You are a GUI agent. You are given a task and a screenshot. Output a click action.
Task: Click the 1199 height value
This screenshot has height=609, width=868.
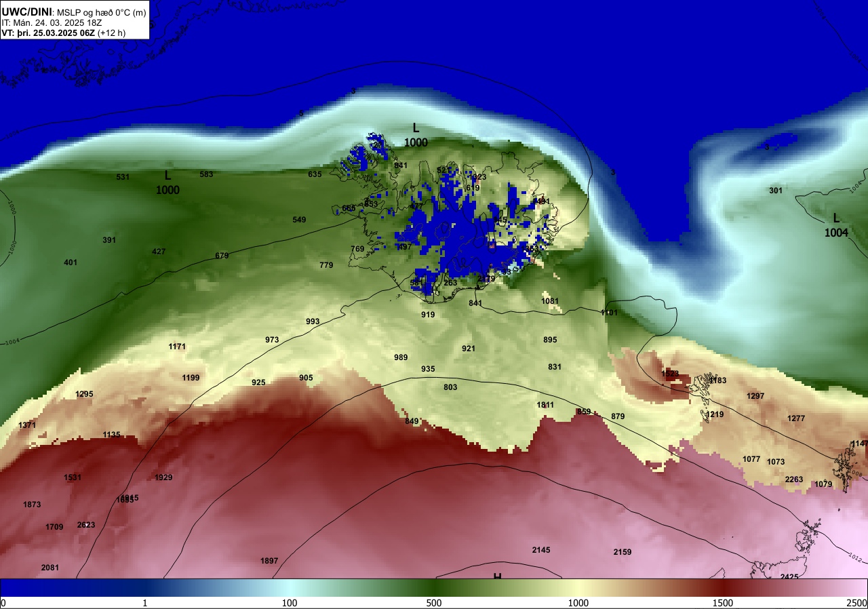[191, 378]
